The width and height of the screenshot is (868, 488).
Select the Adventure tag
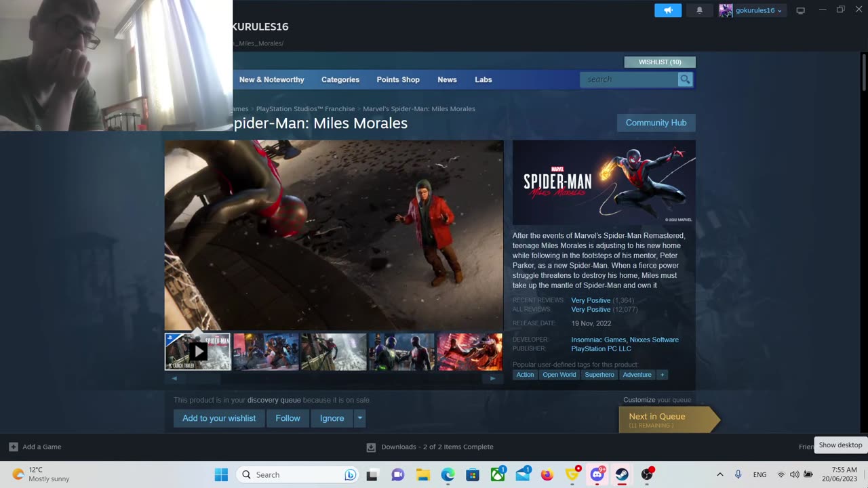coord(637,375)
